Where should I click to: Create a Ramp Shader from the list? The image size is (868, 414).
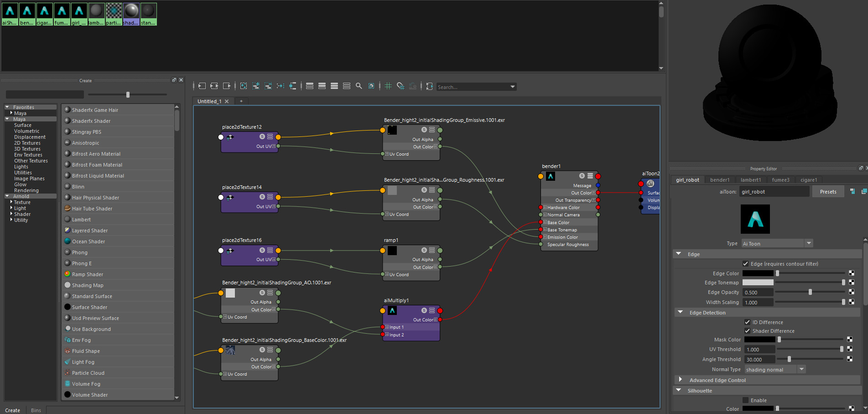point(118,274)
